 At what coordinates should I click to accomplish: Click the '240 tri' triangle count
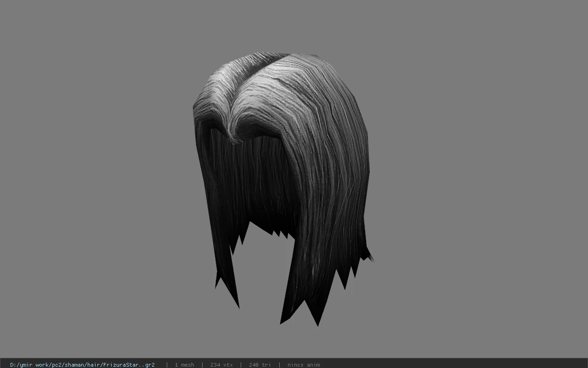tap(260, 365)
